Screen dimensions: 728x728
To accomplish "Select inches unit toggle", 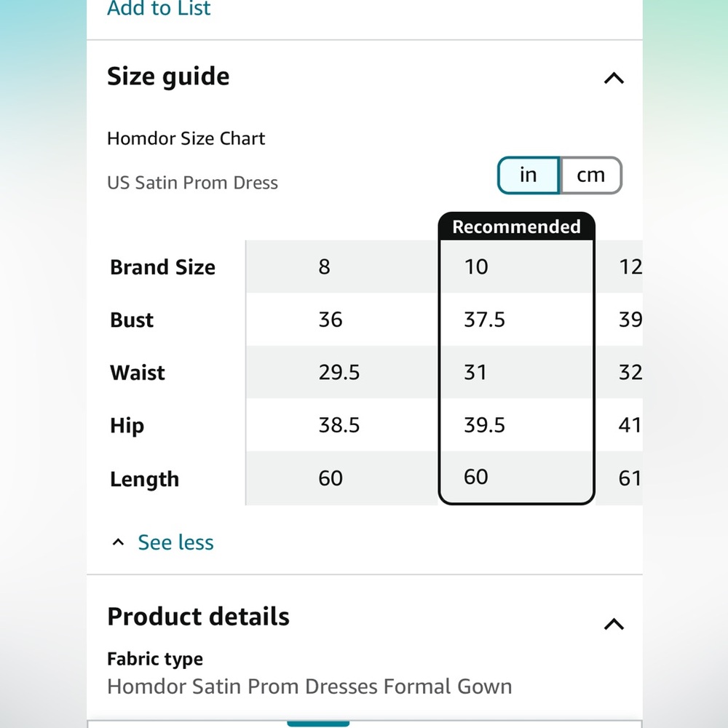I will [529, 175].
